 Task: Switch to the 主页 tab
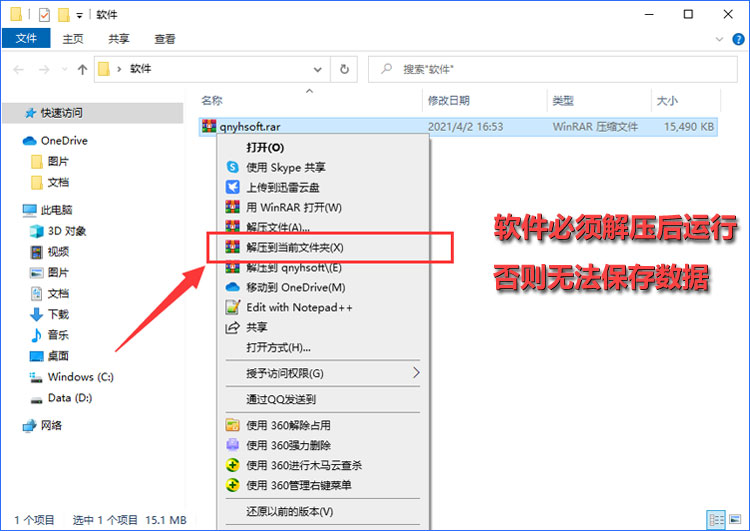tap(73, 39)
